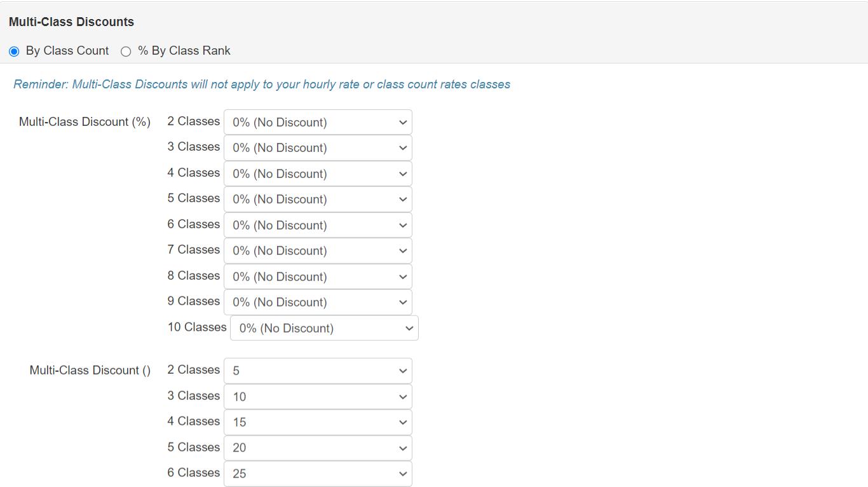Open the 8 Classes percentage discount dropdown
This screenshot has height=487, width=868.
[x=318, y=277]
